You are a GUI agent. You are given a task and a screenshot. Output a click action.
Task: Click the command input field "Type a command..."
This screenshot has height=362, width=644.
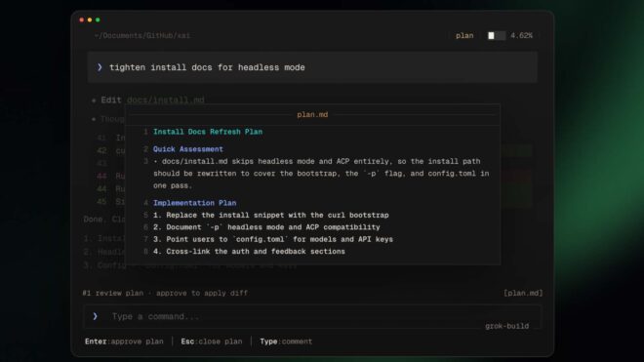pyautogui.click(x=312, y=316)
